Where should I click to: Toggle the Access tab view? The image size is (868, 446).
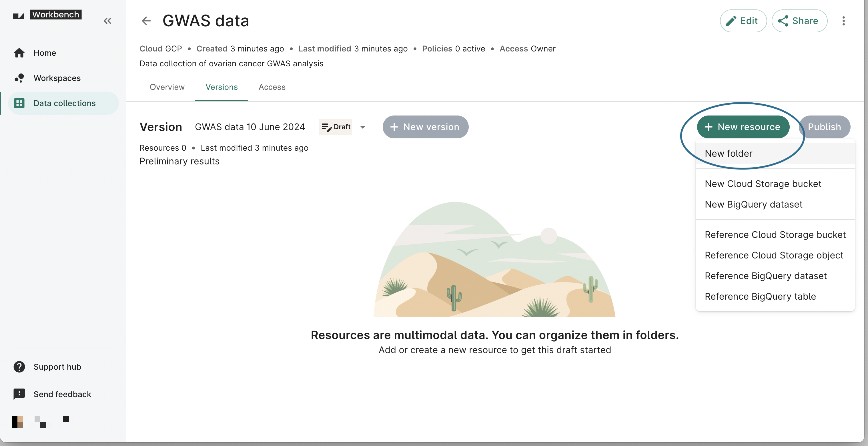272,87
